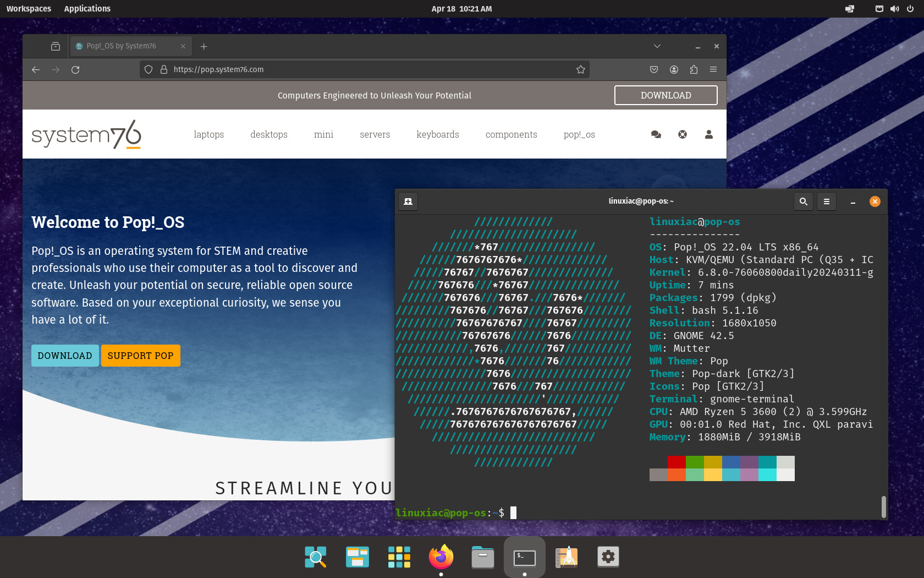924x578 pixels.
Task: Open System76 user account icon
Action: [x=709, y=134]
